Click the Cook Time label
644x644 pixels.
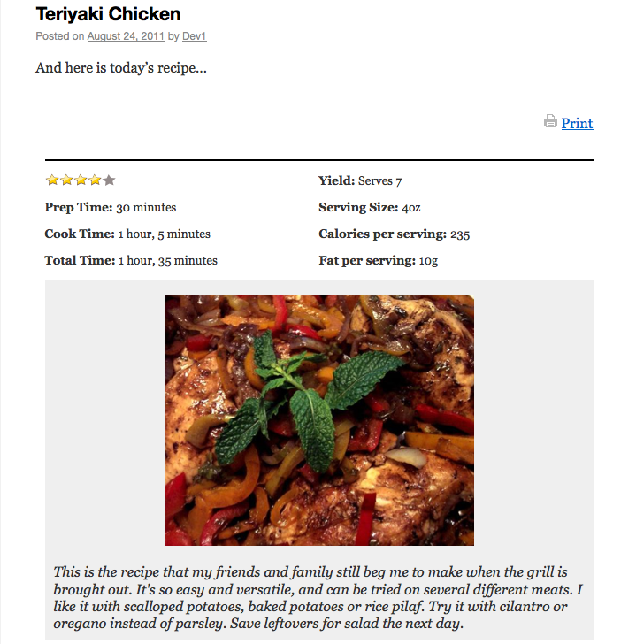tap(80, 234)
